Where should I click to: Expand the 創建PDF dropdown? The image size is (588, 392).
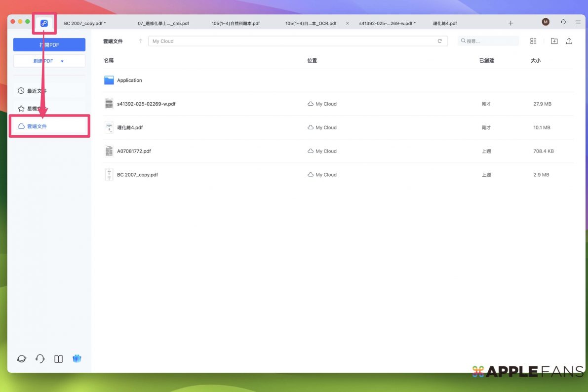62,61
